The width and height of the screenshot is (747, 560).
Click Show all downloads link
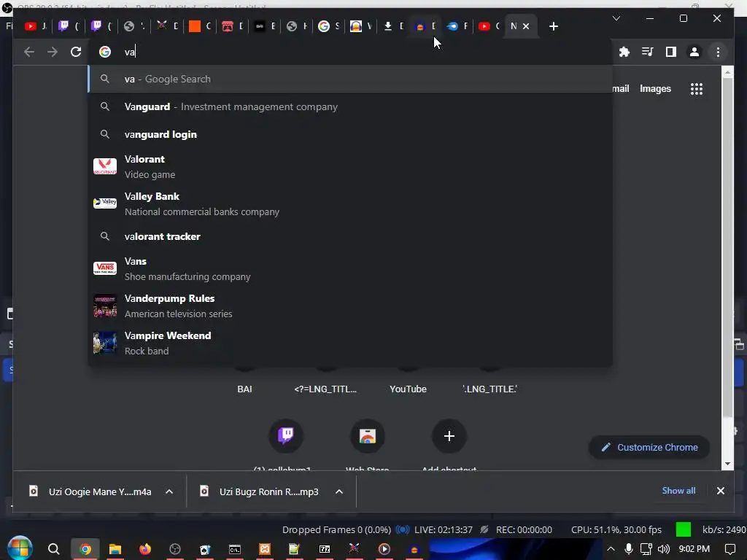678,491
